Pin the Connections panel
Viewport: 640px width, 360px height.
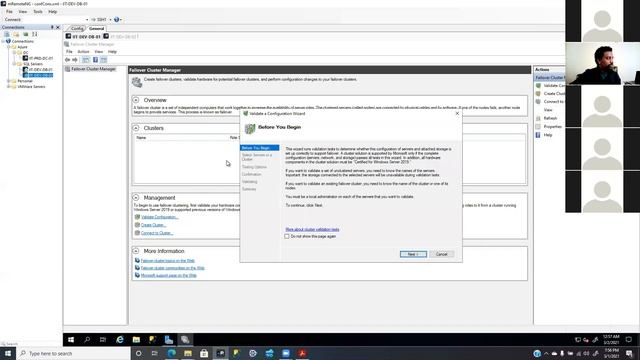coord(52,27)
